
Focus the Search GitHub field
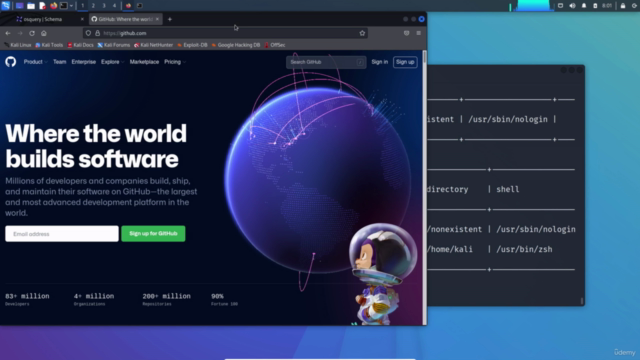pyautogui.click(x=326, y=62)
